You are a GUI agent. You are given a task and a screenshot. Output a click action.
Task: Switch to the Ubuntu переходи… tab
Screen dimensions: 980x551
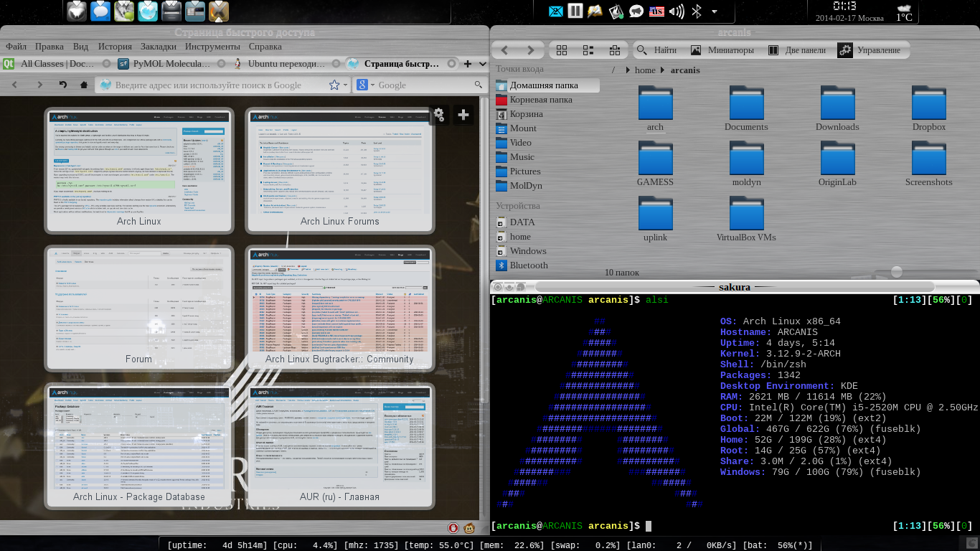(x=287, y=64)
